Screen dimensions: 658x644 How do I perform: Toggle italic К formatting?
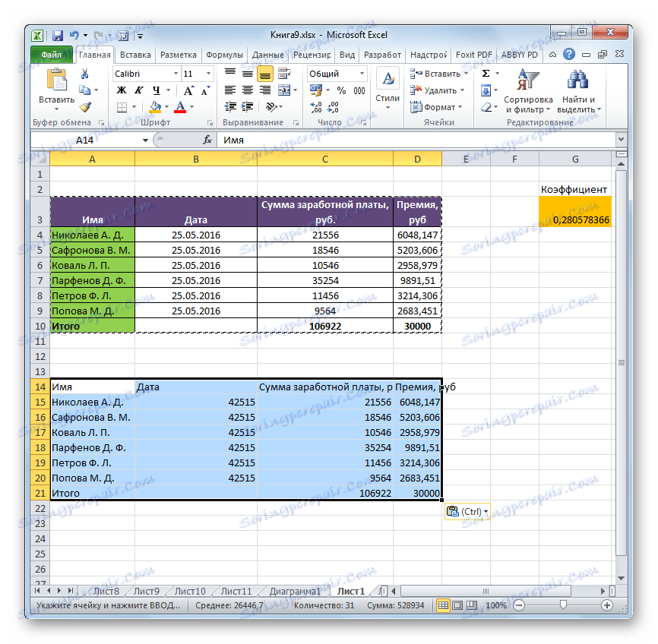tap(138, 90)
